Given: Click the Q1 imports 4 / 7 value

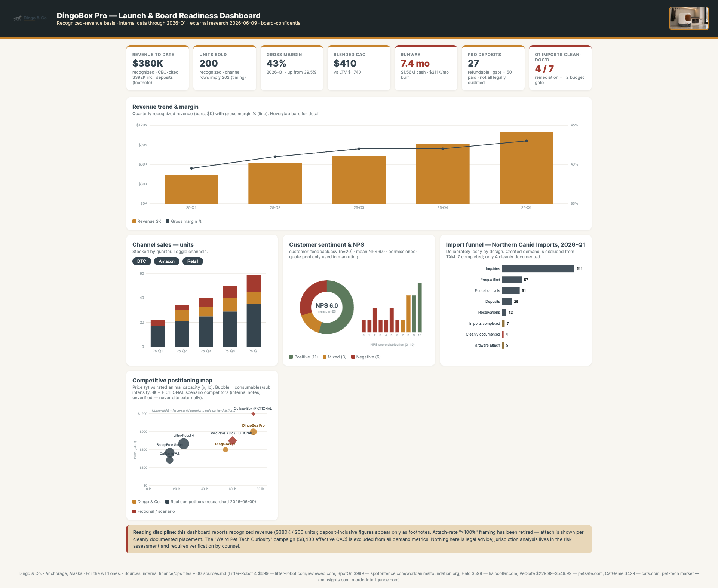Looking at the screenshot, I should (x=544, y=69).
